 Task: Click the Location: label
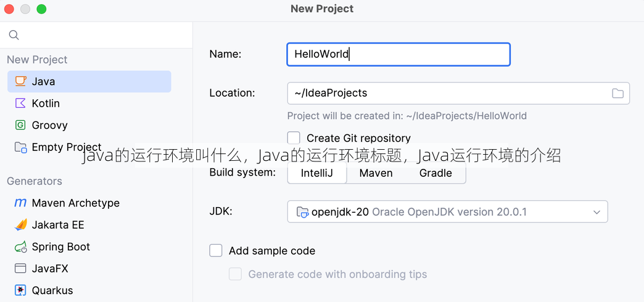(233, 93)
